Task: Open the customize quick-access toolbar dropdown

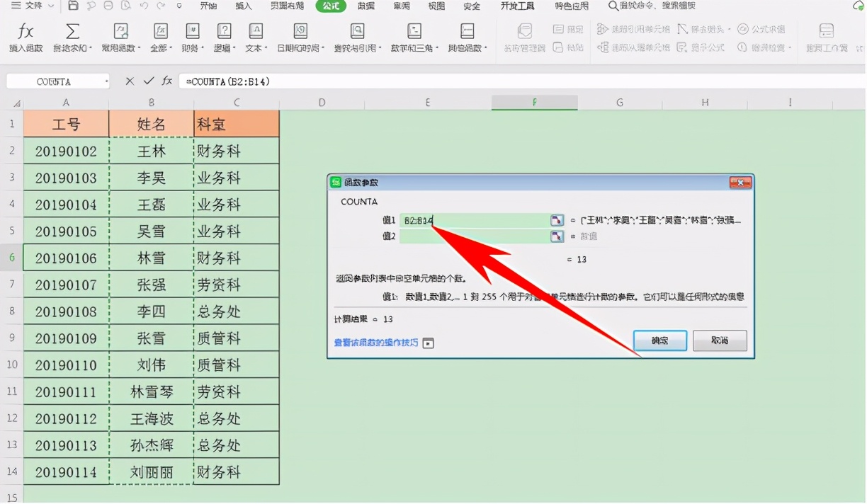Action: coord(179,6)
